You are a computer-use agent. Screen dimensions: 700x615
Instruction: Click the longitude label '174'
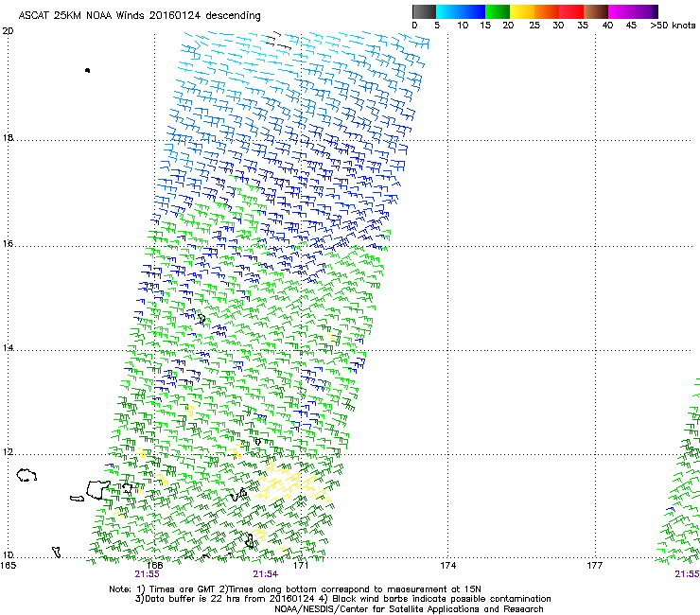447,566
